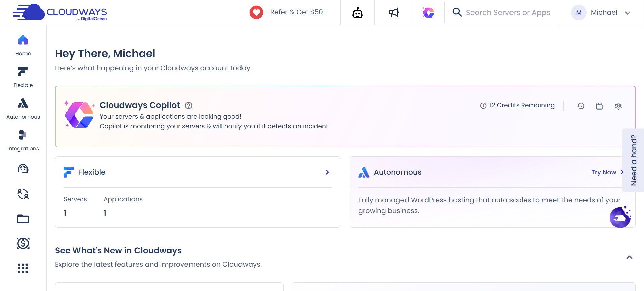Open the Copilot settings gear
This screenshot has height=291, width=644.
click(x=618, y=106)
